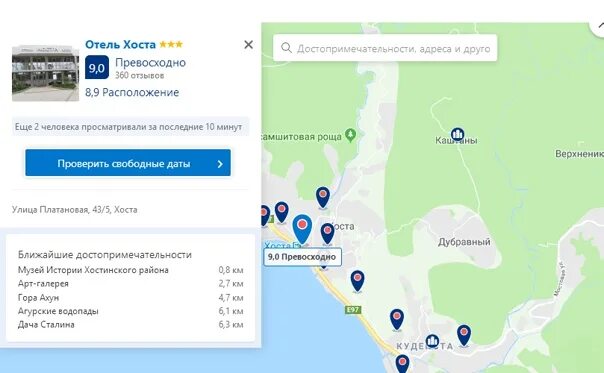The image size is (604, 373).
Task: Focus the map search input field
Action: tap(385, 48)
